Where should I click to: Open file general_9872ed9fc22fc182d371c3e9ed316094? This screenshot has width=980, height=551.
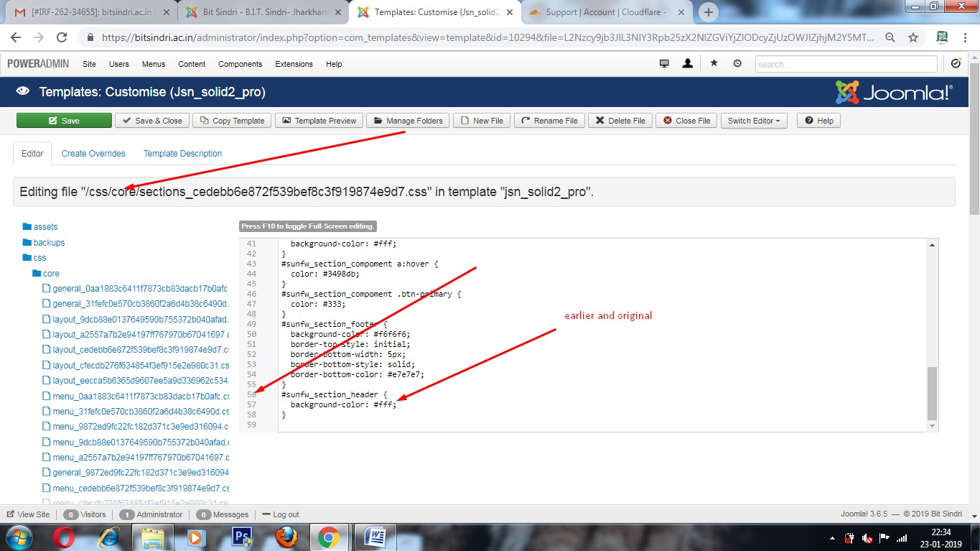[x=136, y=473]
